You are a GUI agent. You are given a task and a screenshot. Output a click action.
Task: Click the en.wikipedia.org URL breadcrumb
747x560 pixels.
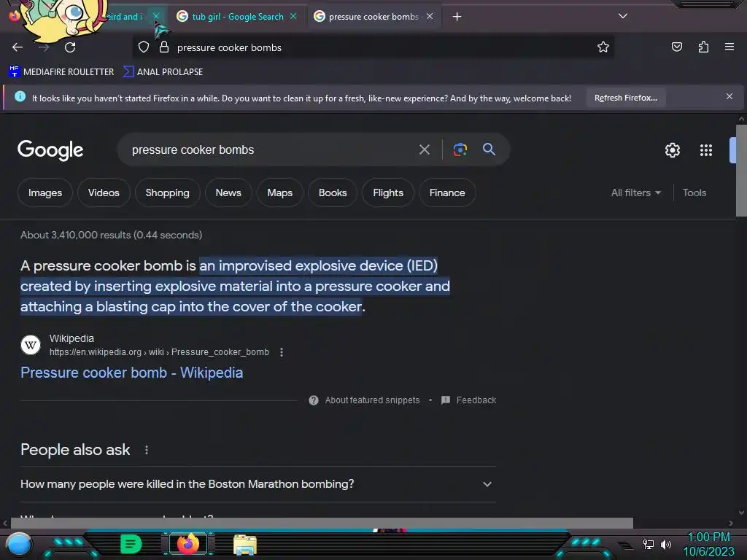pos(159,352)
